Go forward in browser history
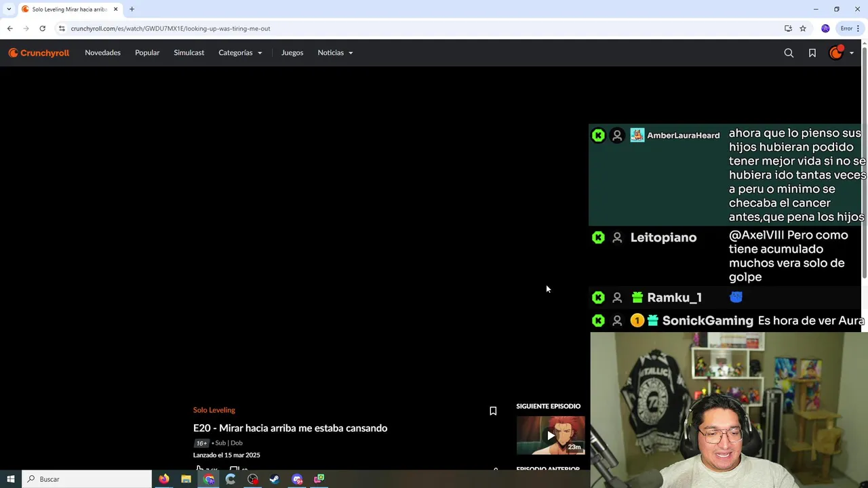This screenshot has width=868, height=488. (26, 28)
